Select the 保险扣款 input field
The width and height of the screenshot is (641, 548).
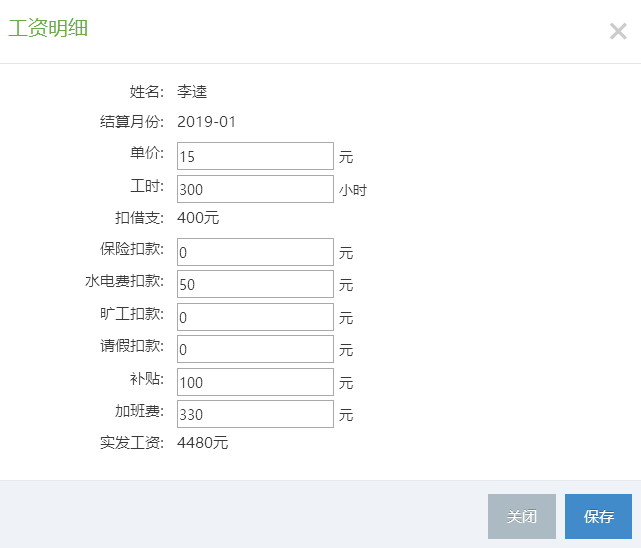point(255,252)
